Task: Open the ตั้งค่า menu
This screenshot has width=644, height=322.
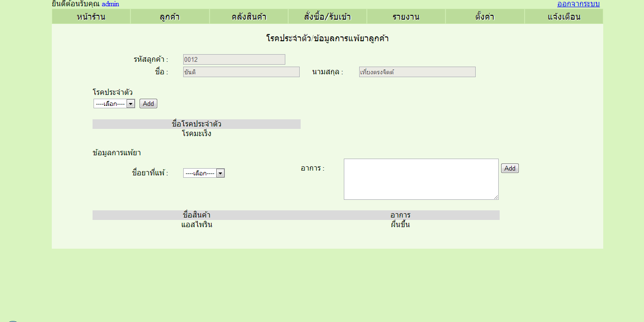Action: [485, 17]
